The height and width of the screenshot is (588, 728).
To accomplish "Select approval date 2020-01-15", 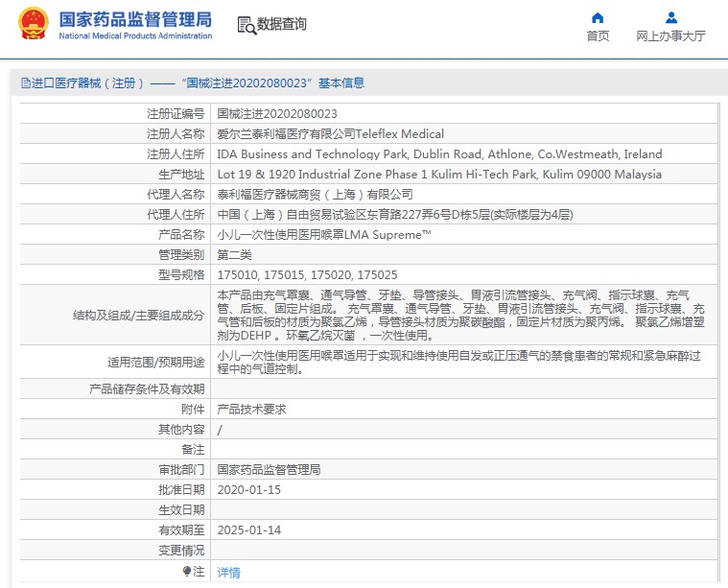I will coord(248,490).
